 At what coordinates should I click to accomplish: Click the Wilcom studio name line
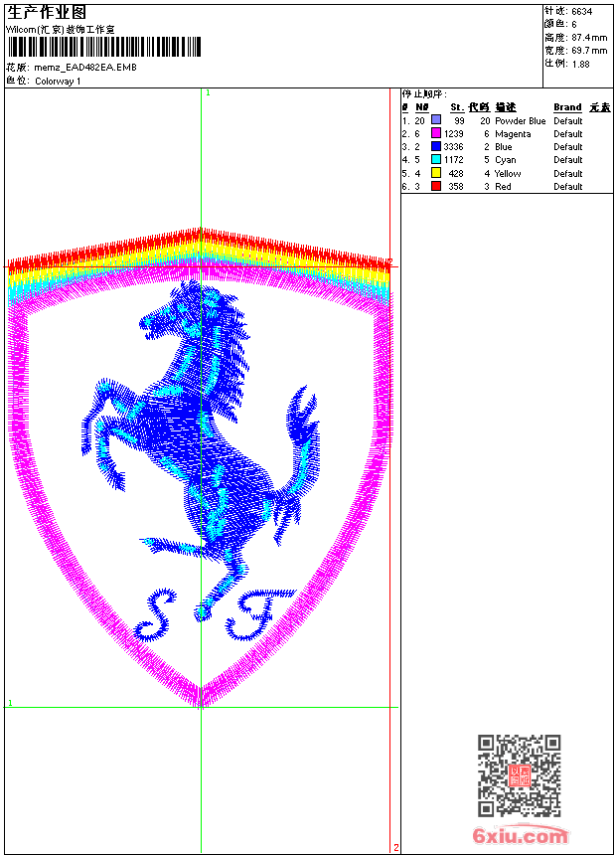[x=60, y=30]
